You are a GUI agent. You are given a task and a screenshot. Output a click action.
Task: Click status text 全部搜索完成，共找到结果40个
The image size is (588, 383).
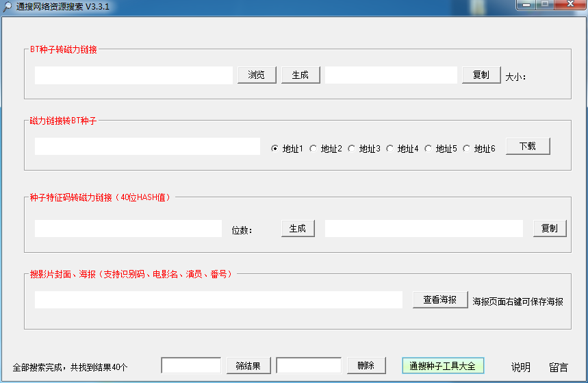click(x=70, y=367)
